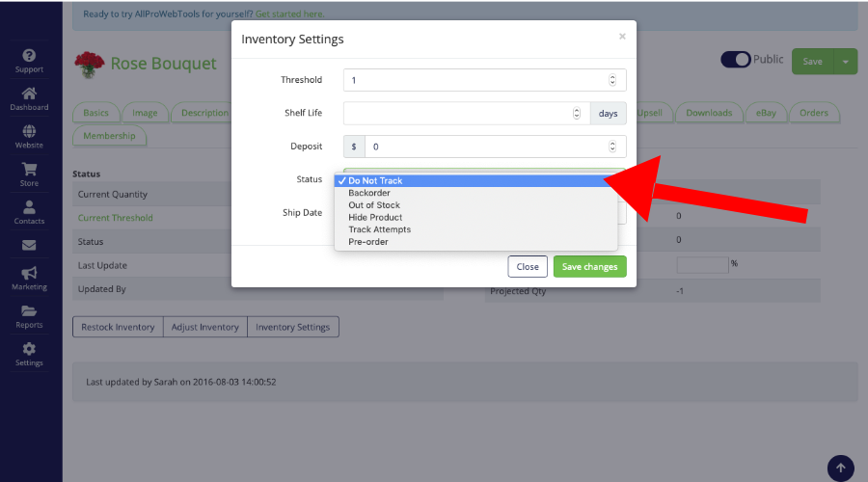Image resolution: width=868 pixels, height=482 pixels.
Task: Pick Out of Stock status option
Action: tap(374, 205)
